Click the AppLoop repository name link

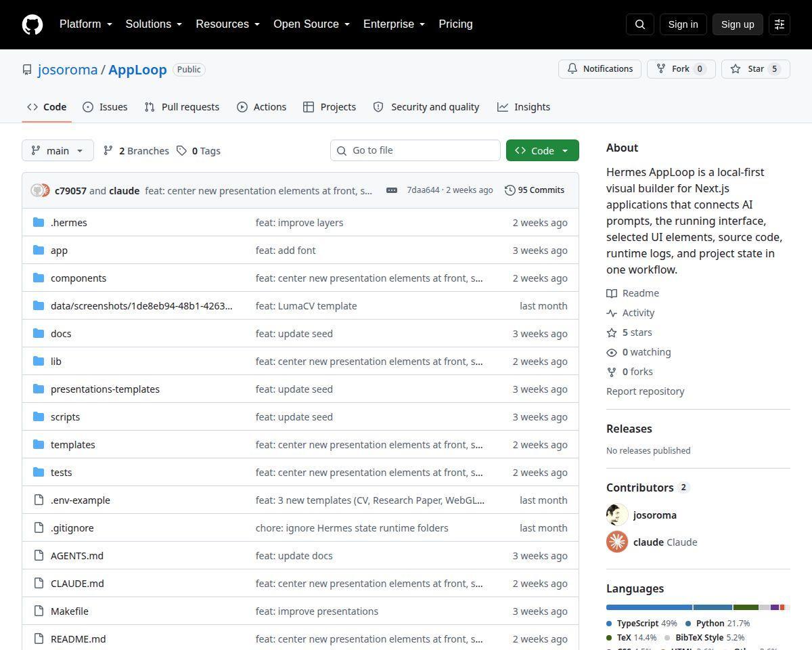click(137, 70)
